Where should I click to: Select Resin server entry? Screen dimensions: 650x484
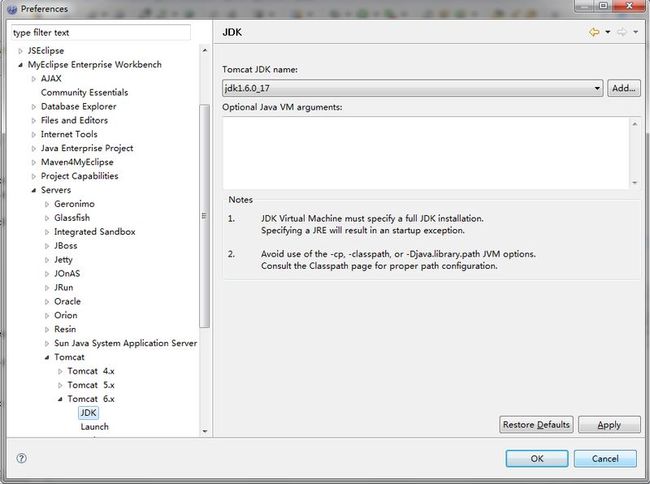pos(65,329)
